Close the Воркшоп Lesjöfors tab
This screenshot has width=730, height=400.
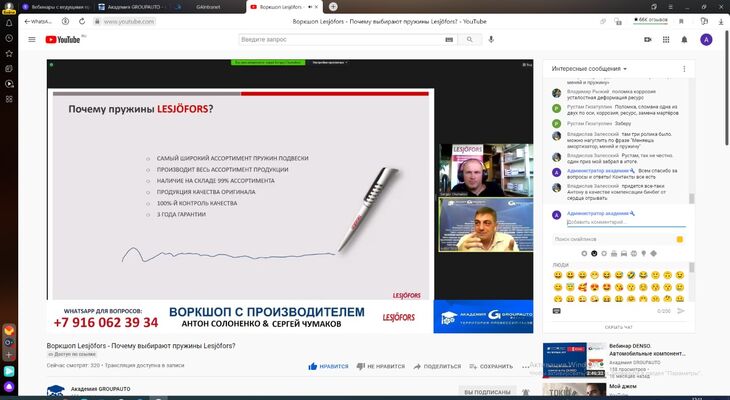(316, 7)
